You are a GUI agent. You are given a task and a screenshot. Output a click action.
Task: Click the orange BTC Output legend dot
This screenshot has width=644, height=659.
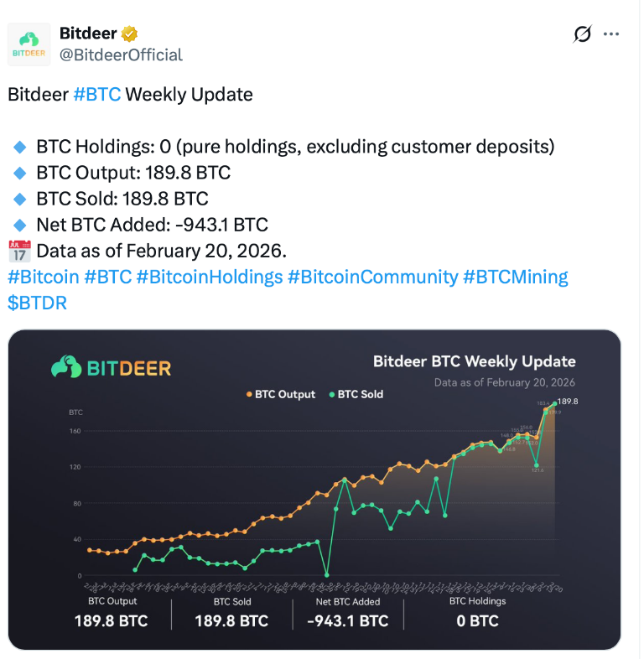coord(249,394)
